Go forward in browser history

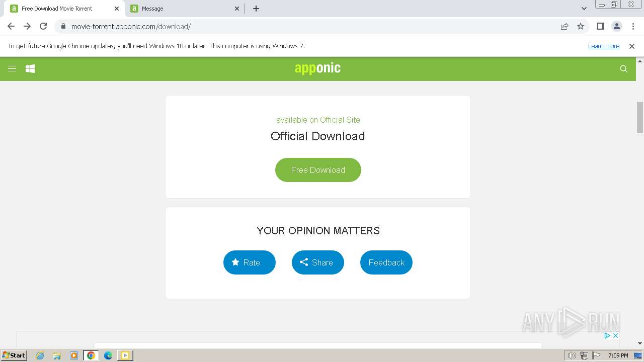27,26
